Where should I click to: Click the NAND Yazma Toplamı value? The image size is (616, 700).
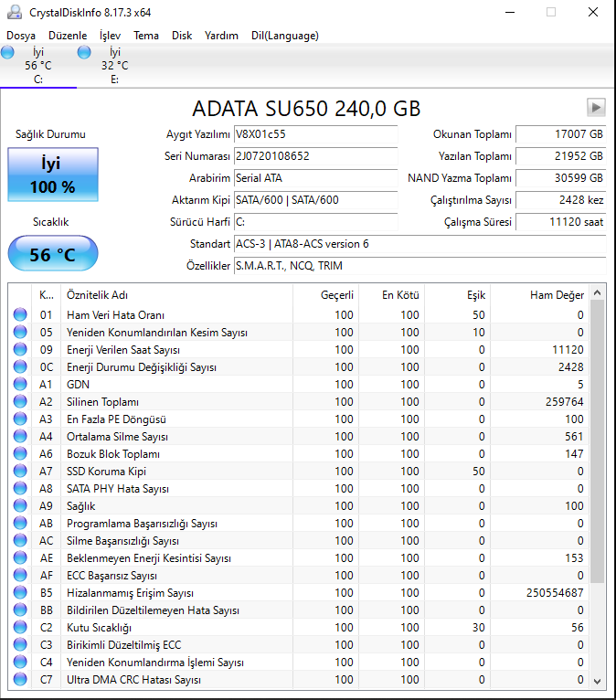(560, 178)
